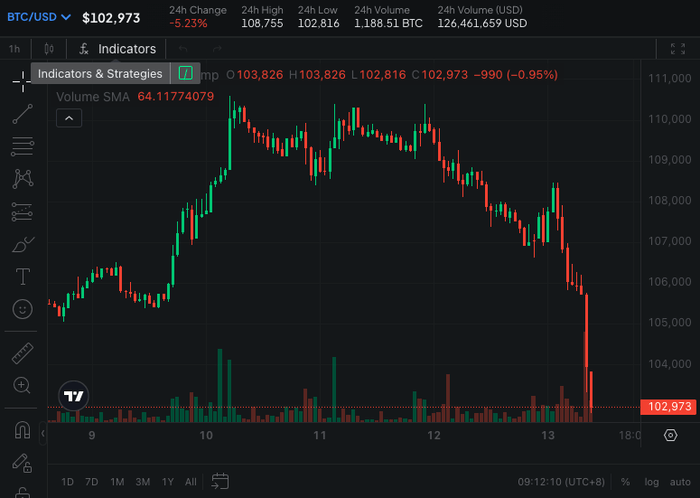Collapse the indicator legend chevron
This screenshot has width=700, height=498.
point(68,118)
